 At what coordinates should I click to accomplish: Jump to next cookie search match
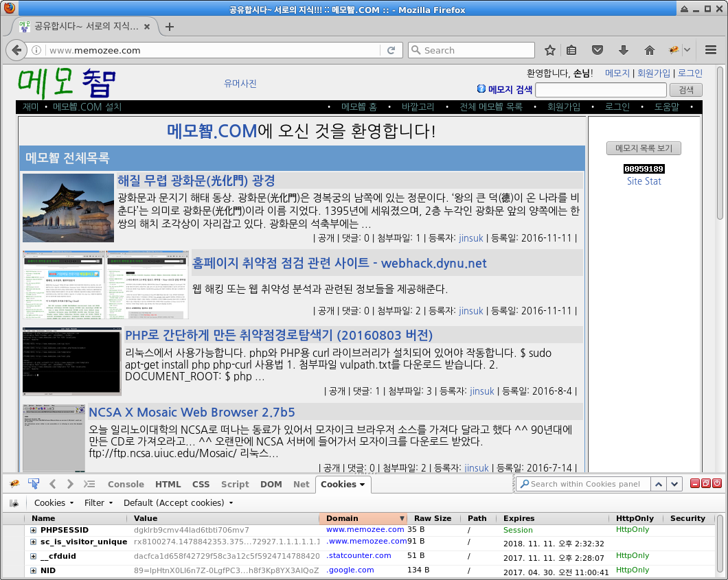click(x=674, y=484)
